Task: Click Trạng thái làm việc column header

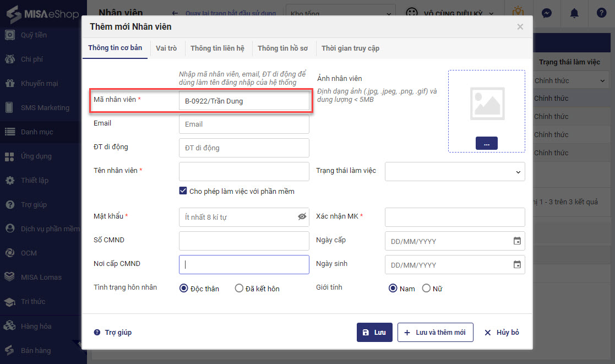Action: (x=569, y=62)
